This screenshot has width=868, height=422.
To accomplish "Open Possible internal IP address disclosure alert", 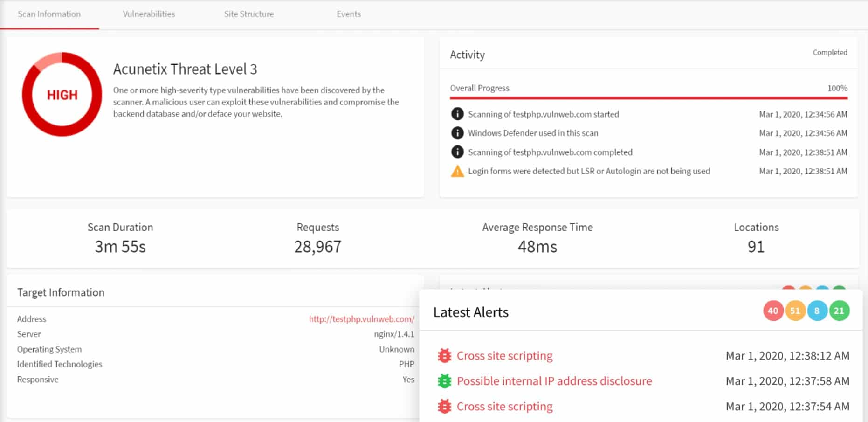I will point(554,381).
